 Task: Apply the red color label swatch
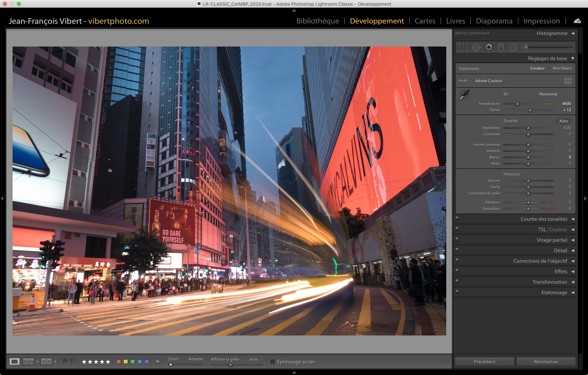pos(119,362)
